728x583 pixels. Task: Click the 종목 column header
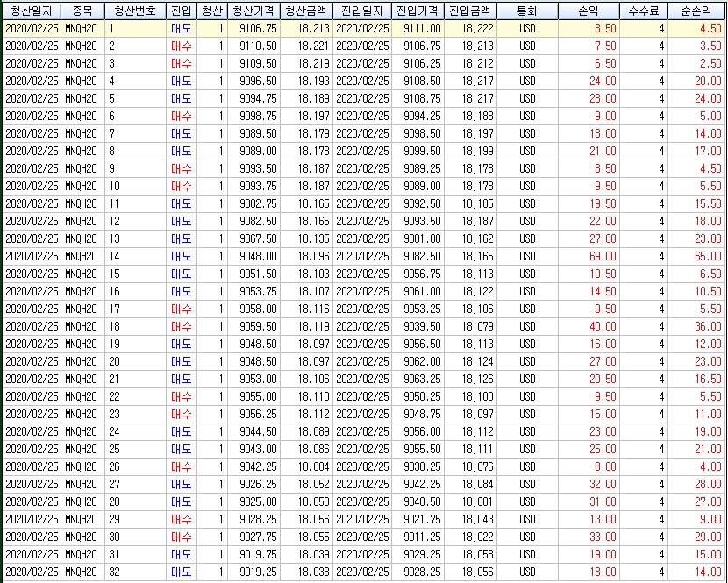point(82,11)
